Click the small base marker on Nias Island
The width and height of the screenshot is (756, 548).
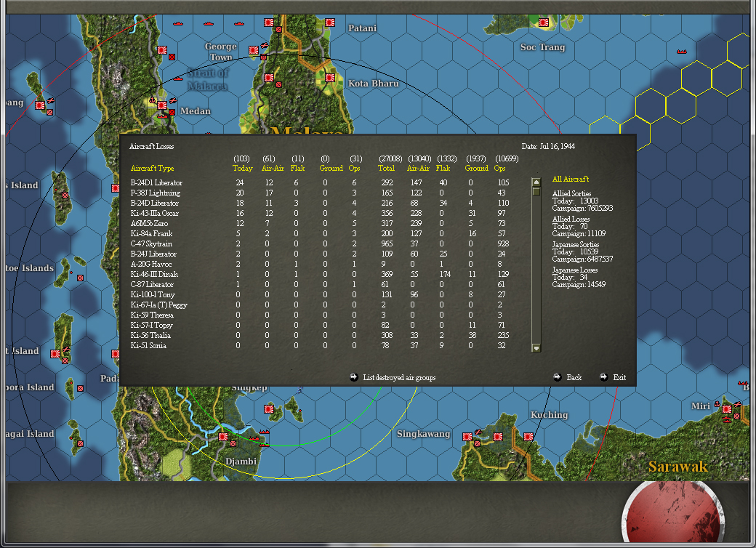[x=65, y=196]
